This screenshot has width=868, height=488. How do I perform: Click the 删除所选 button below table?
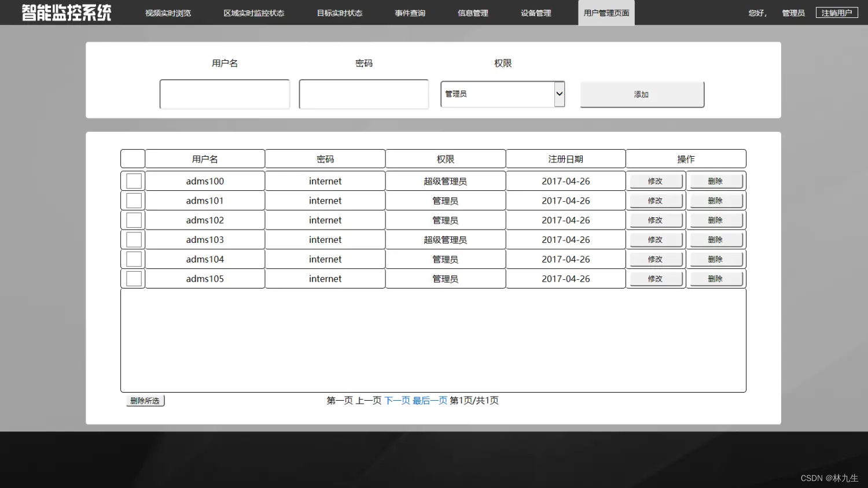tap(145, 401)
